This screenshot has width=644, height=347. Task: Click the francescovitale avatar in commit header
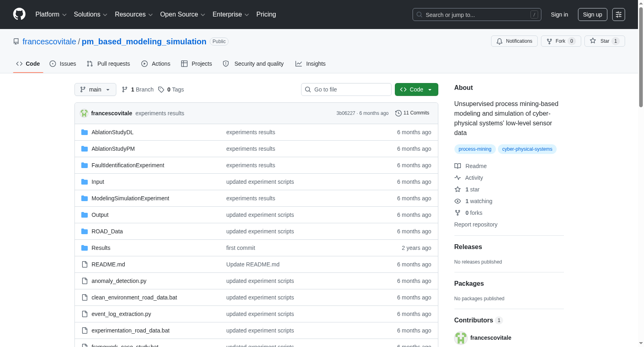click(84, 113)
